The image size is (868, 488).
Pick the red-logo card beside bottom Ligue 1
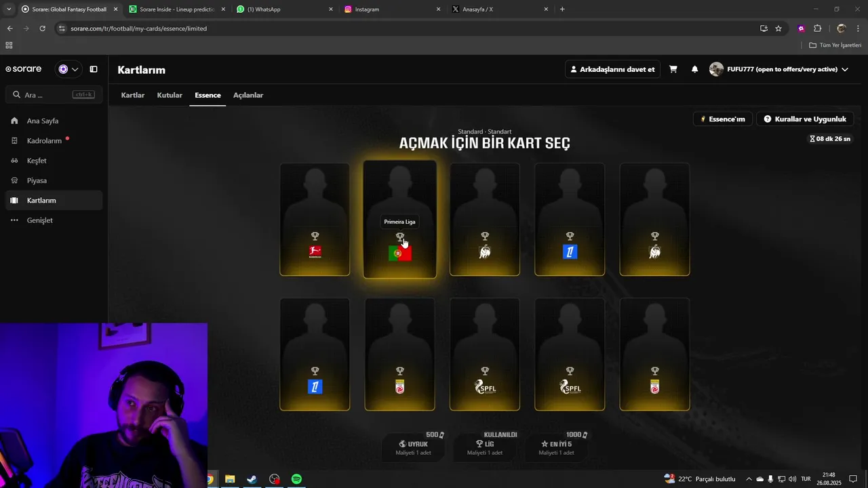coord(399,354)
